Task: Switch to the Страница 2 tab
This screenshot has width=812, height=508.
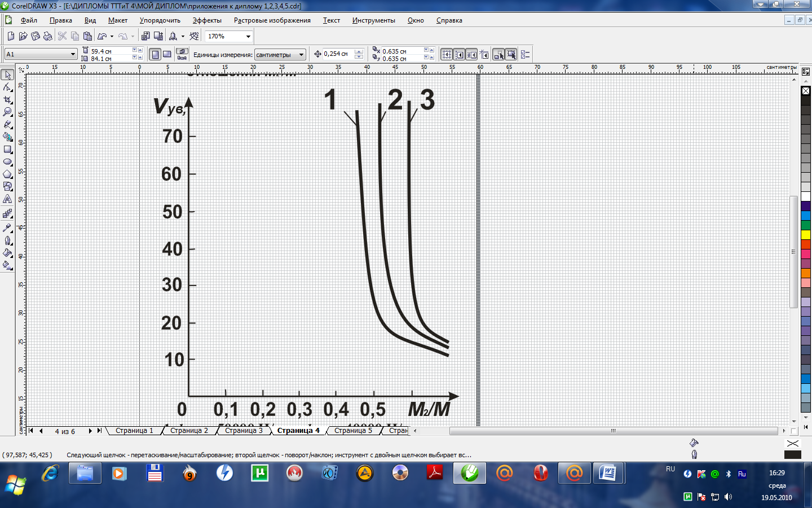Action: (189, 431)
